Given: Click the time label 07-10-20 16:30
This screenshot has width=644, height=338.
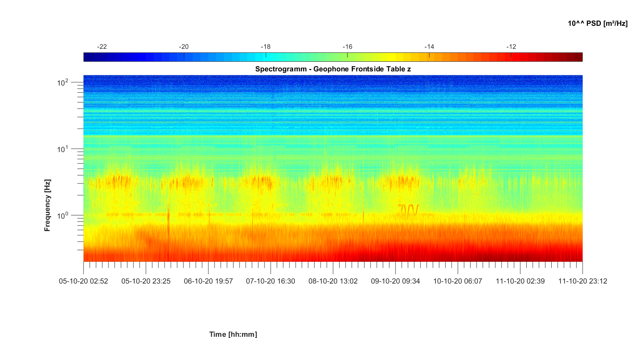Looking at the screenshot, I should coord(271,281).
